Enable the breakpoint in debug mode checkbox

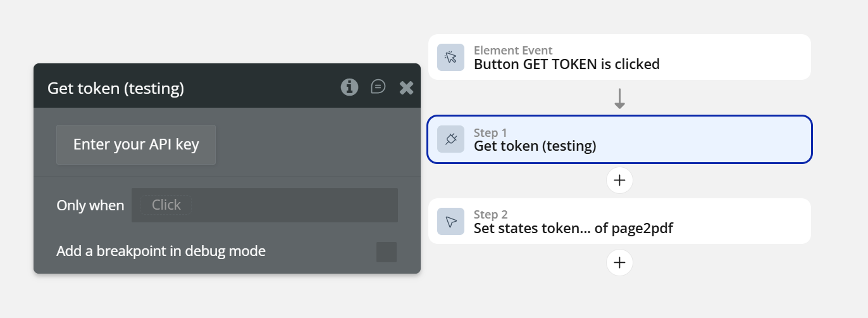point(387,251)
